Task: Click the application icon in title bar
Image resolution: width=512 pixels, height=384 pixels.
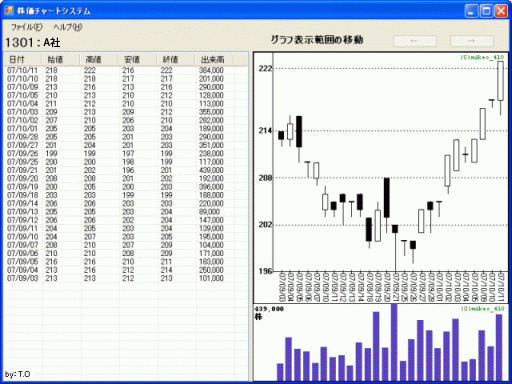Action: point(9,10)
